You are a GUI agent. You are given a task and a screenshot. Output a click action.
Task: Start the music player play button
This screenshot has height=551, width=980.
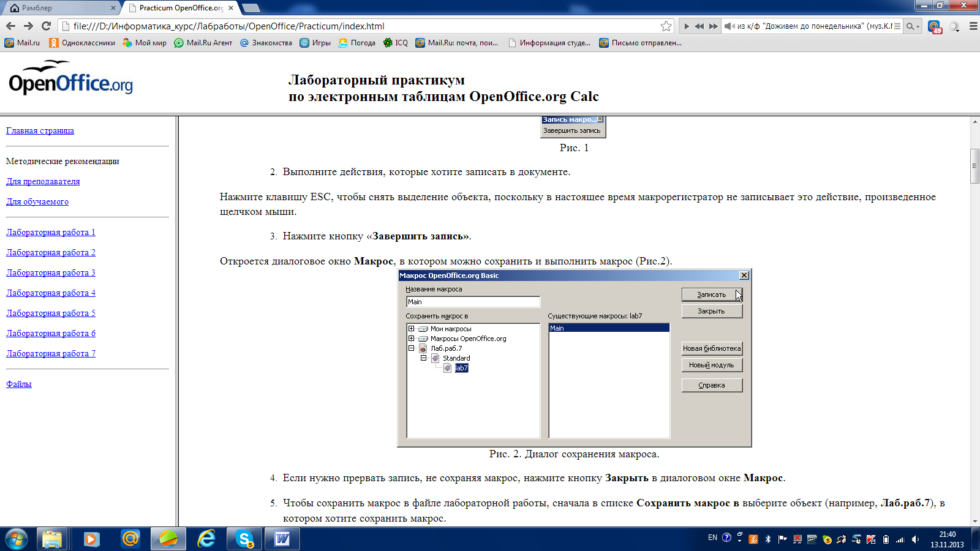[x=687, y=26]
